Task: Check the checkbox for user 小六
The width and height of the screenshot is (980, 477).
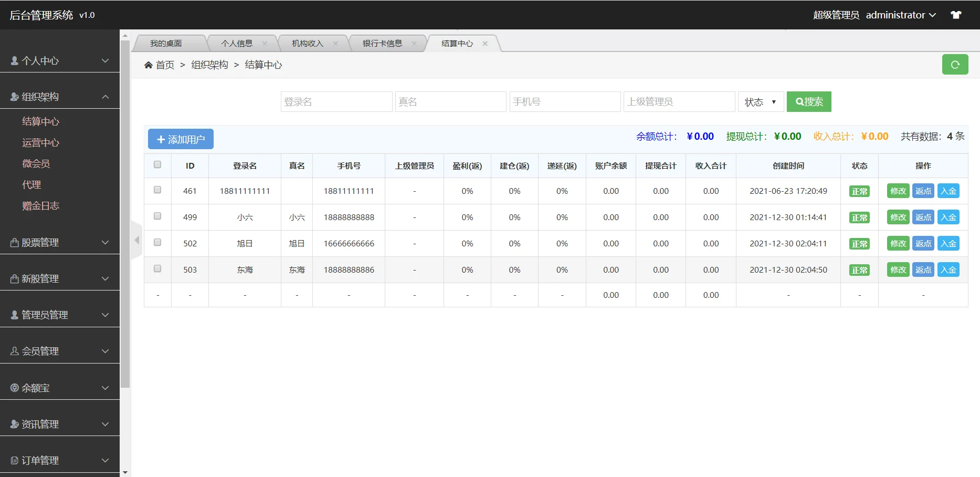Action: (x=157, y=216)
